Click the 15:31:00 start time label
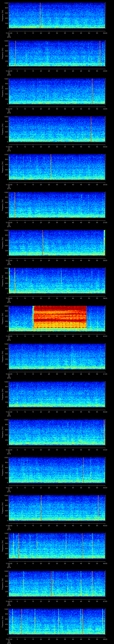Screen dimensions: 114x644 9,33
